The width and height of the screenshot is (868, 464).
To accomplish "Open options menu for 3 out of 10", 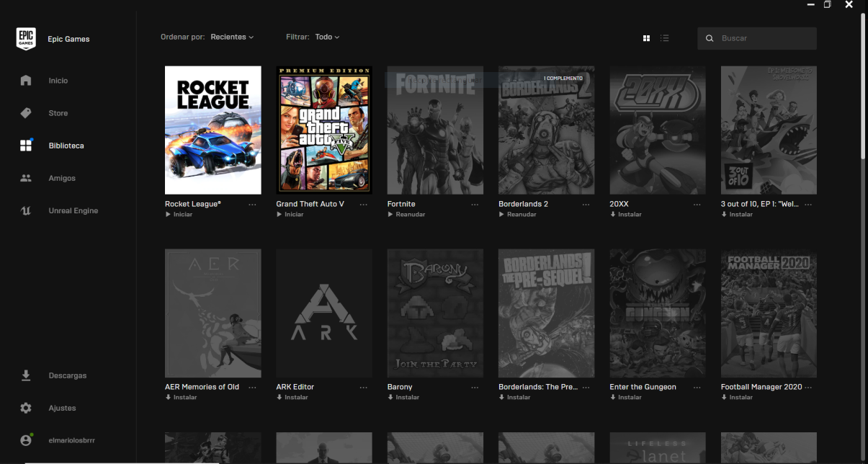I will 808,205.
